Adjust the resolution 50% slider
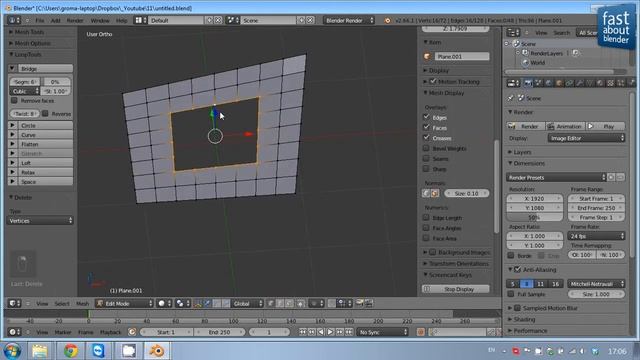This screenshot has width=640, height=360. click(x=535, y=217)
